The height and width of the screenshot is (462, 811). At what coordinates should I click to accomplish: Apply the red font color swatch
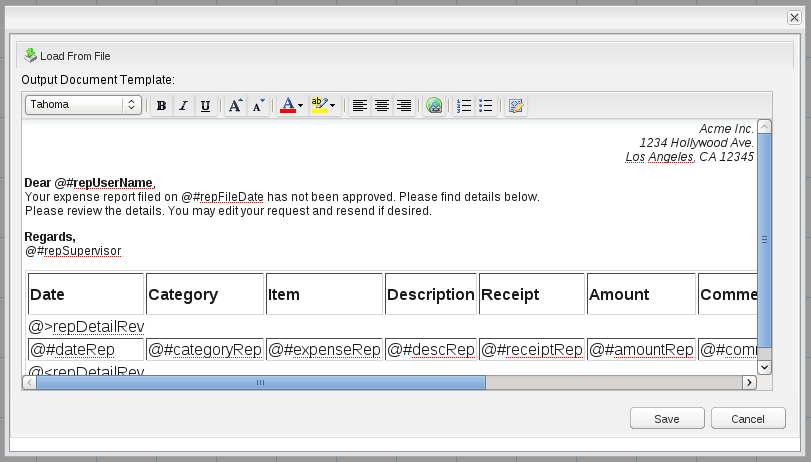287,105
